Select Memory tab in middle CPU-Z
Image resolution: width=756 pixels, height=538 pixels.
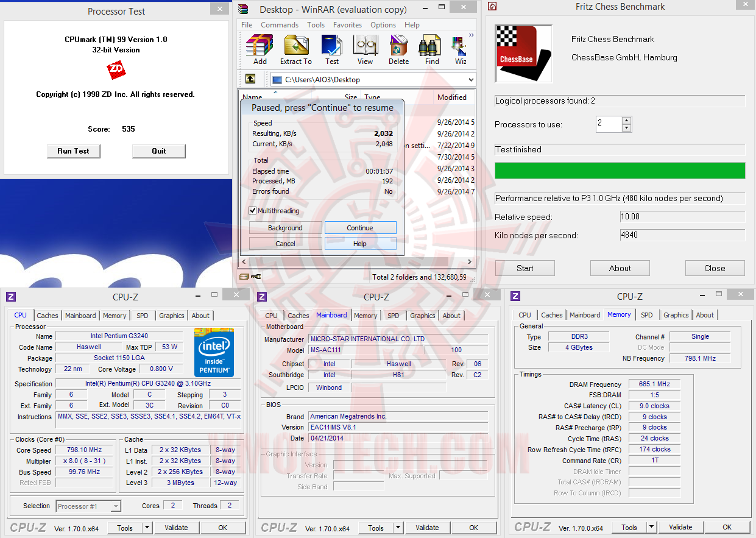(366, 316)
